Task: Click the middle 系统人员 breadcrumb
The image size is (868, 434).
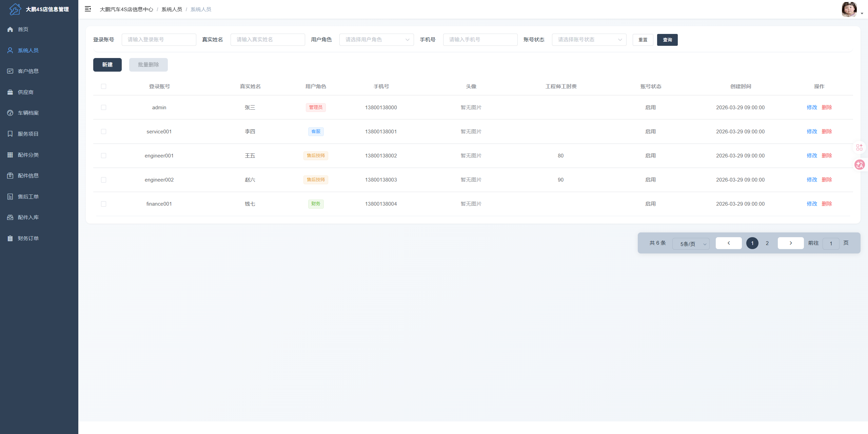Action: pyautogui.click(x=172, y=10)
